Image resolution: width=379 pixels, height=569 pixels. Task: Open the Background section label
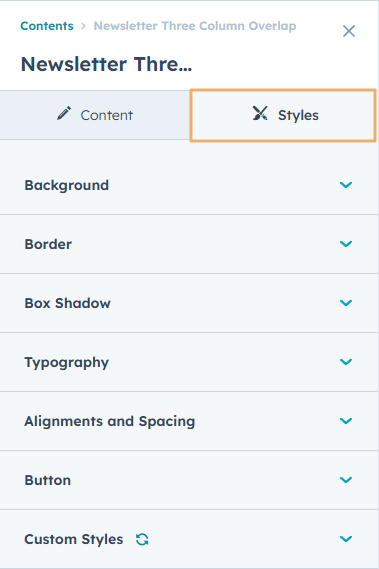point(67,185)
